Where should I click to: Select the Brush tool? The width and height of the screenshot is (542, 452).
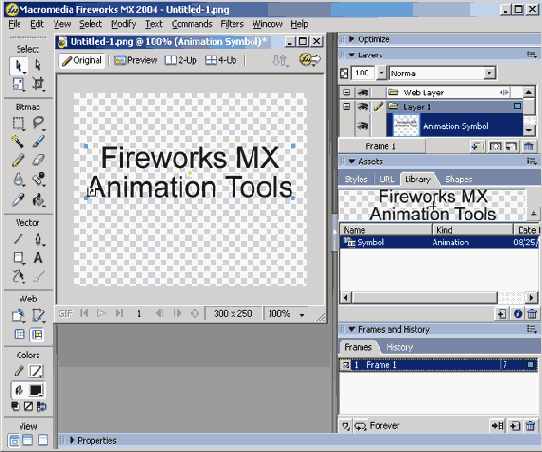point(38,141)
